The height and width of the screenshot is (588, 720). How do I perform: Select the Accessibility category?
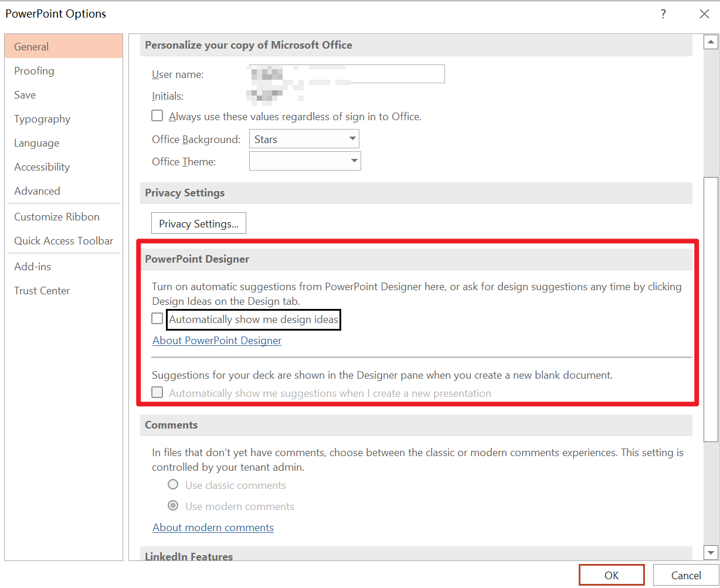click(42, 166)
